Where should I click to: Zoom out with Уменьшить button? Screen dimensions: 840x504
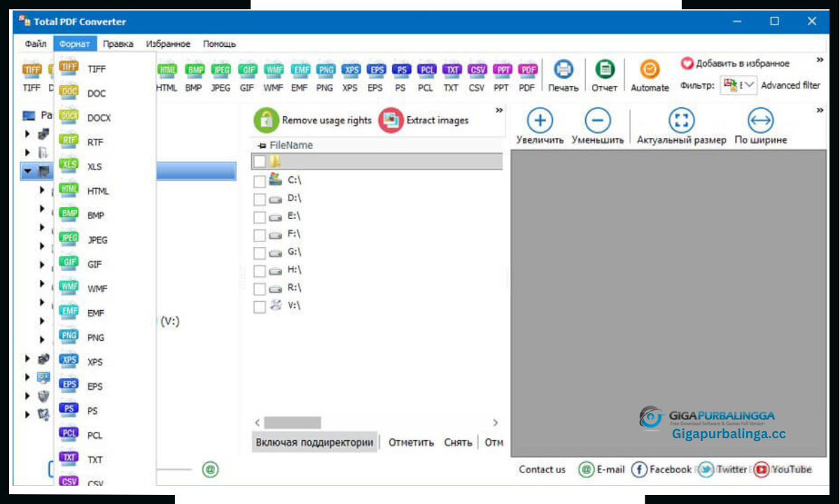[598, 127]
